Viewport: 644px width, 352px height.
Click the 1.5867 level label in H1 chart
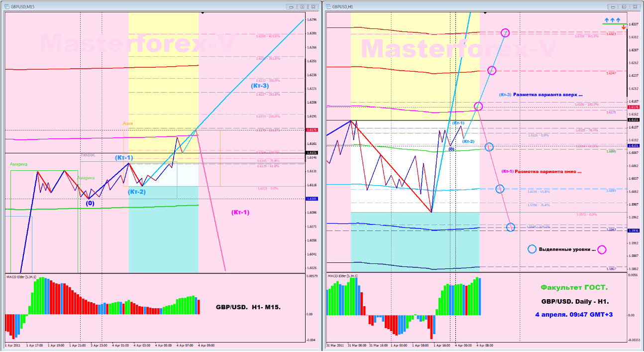(611, 269)
